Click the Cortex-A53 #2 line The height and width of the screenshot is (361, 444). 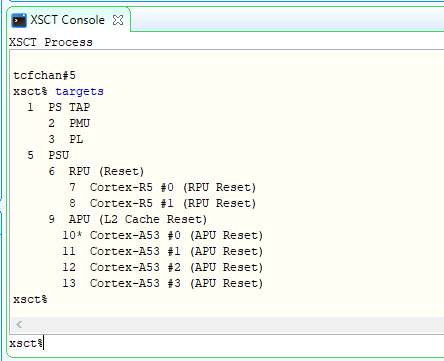point(163,267)
